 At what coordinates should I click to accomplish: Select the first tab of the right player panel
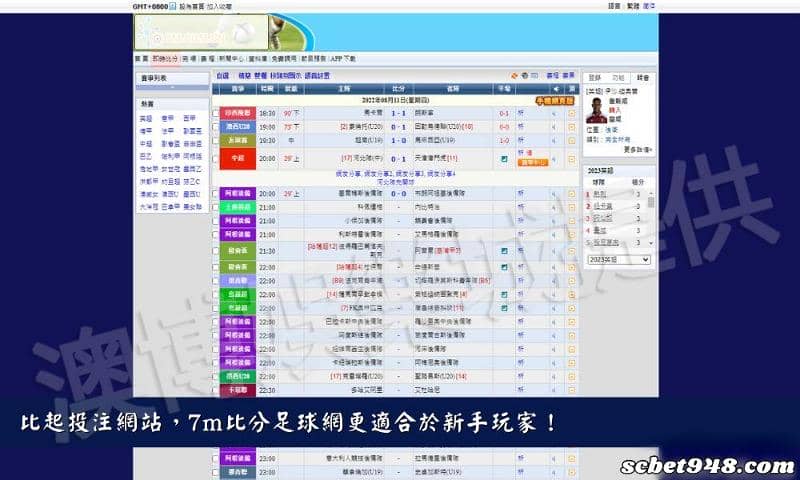(x=595, y=78)
